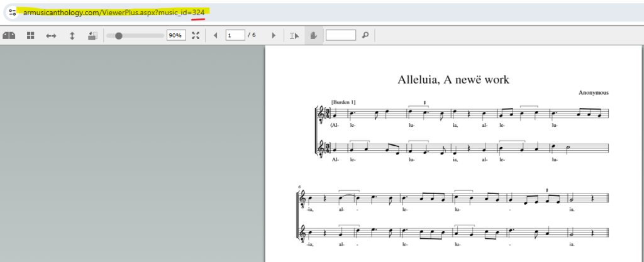Fit page to width
This screenshot has height=262, width=644.
tap(51, 36)
